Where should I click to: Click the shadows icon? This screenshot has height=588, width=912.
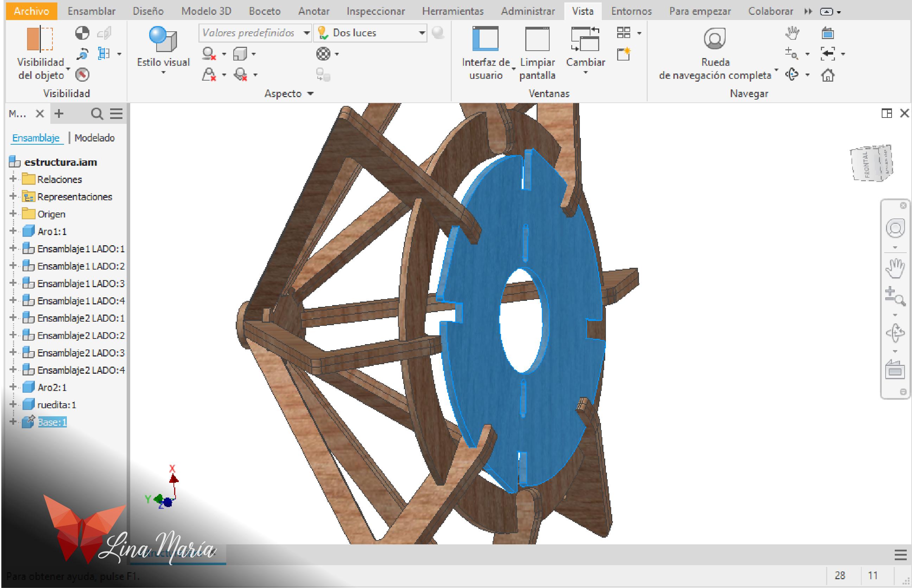[209, 54]
